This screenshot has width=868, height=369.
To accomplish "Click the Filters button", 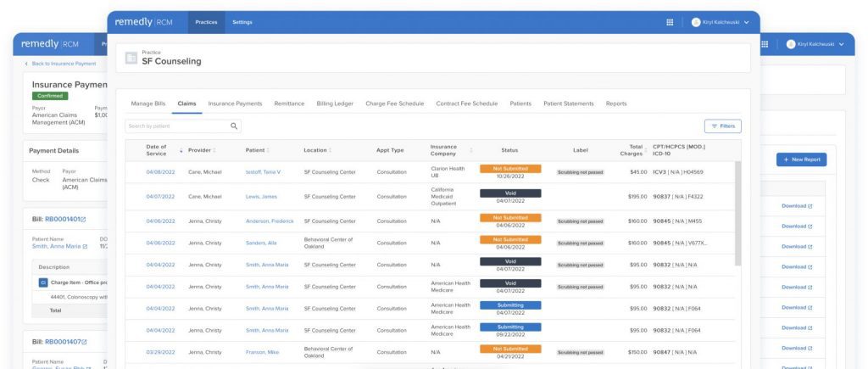I will (722, 126).
